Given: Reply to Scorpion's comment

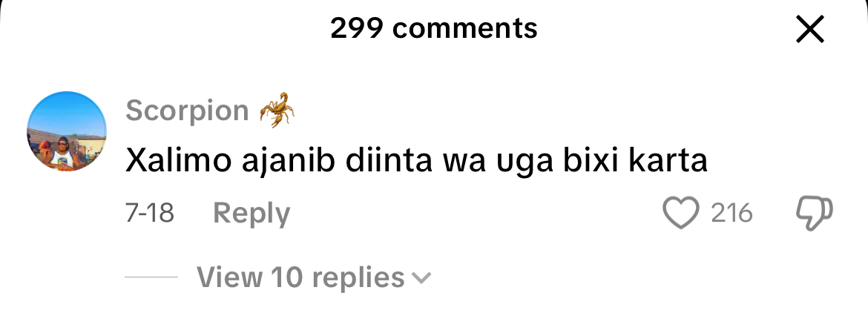Looking at the screenshot, I should click(x=251, y=214).
